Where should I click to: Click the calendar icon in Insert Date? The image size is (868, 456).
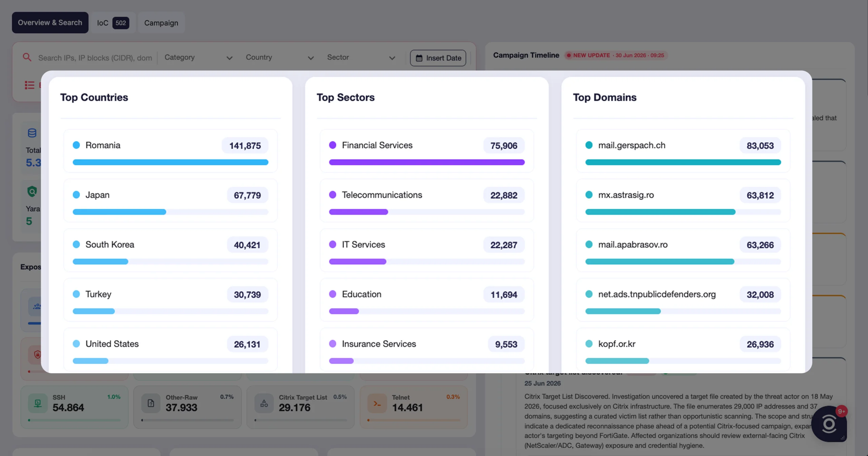[419, 58]
